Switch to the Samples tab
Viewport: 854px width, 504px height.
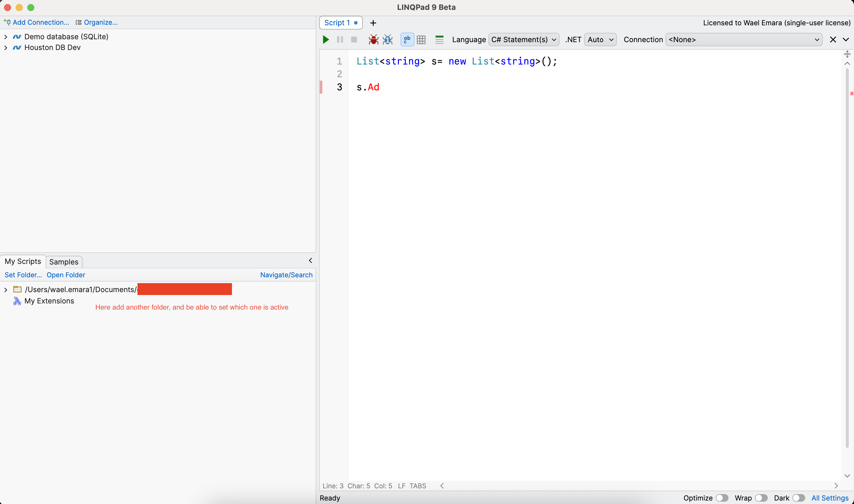click(63, 262)
